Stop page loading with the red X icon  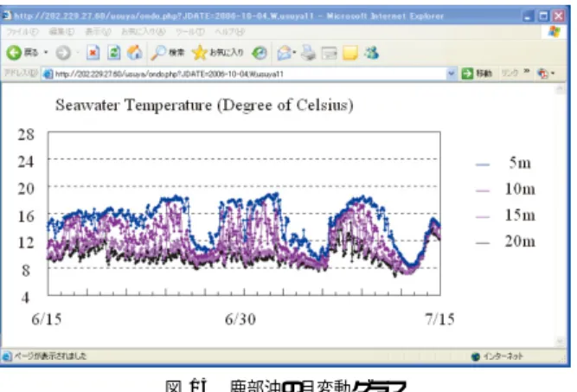click(93, 53)
